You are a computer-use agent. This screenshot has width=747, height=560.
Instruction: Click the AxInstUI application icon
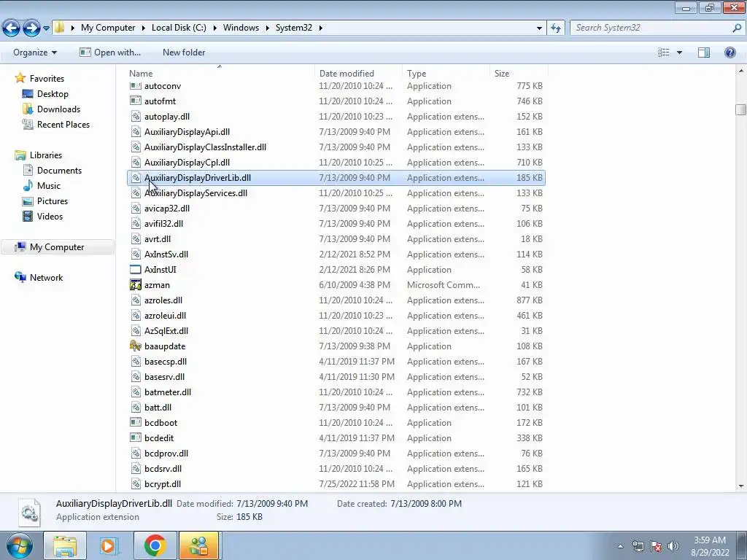point(136,270)
